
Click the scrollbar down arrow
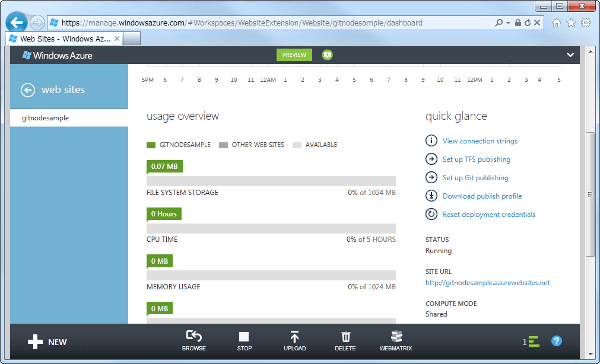[x=590, y=355]
